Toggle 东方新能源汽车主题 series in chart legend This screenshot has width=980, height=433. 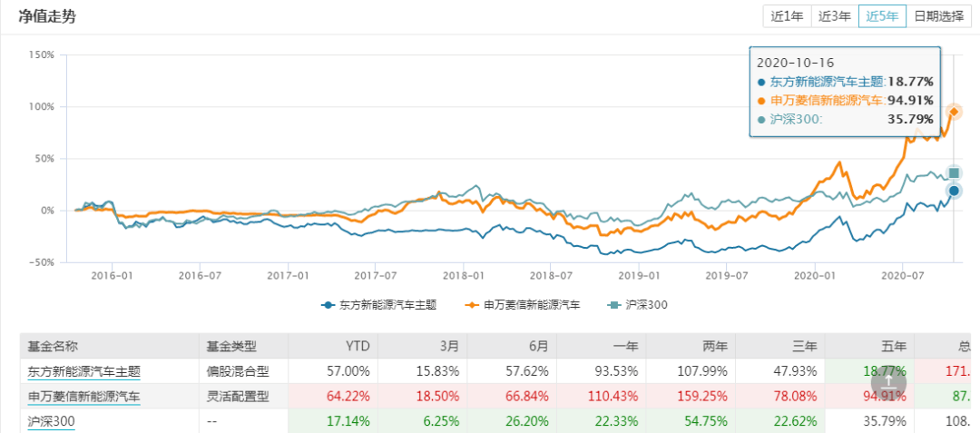tap(378, 305)
